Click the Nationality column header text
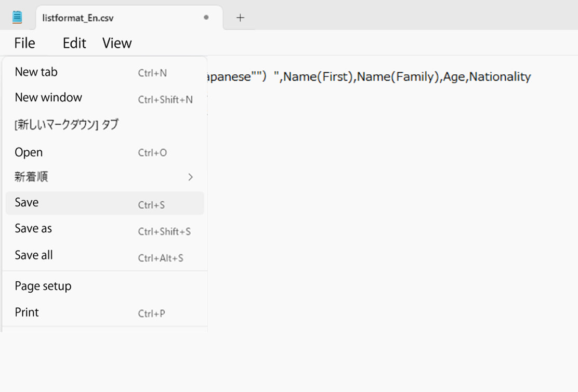 click(500, 76)
